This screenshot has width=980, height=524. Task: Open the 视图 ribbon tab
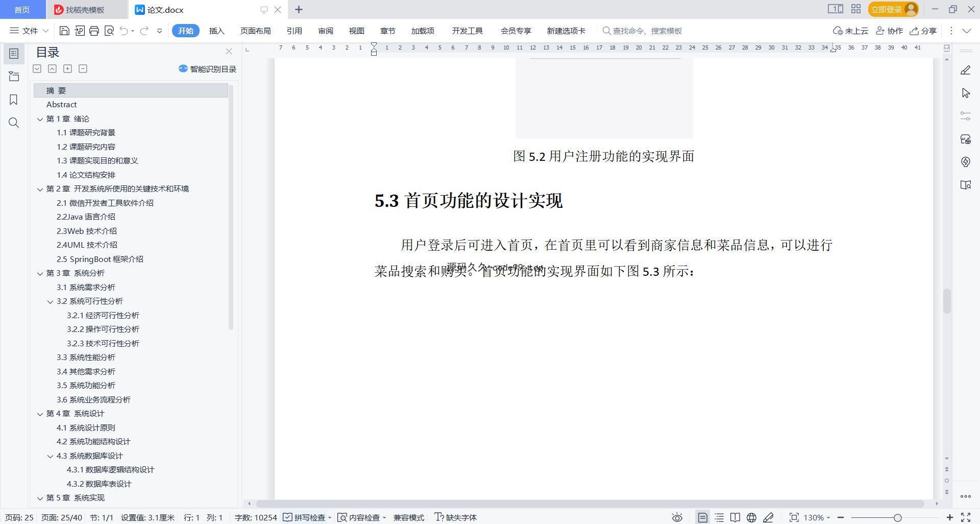(x=357, y=31)
